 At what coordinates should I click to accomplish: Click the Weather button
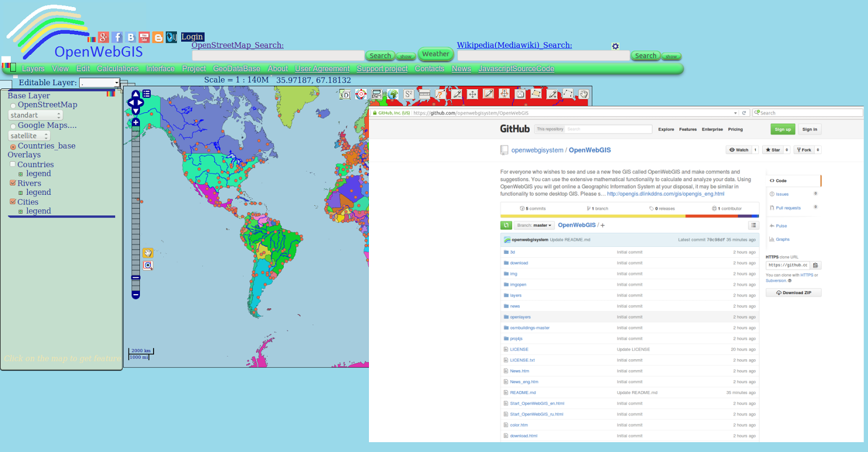point(436,54)
